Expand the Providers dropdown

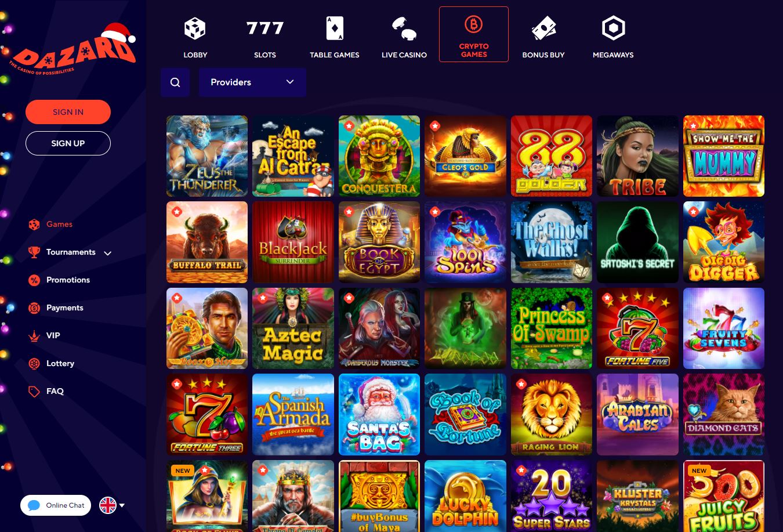252,82
